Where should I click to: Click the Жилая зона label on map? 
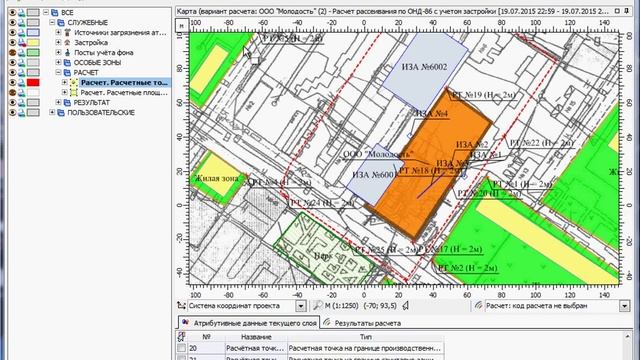click(x=216, y=179)
